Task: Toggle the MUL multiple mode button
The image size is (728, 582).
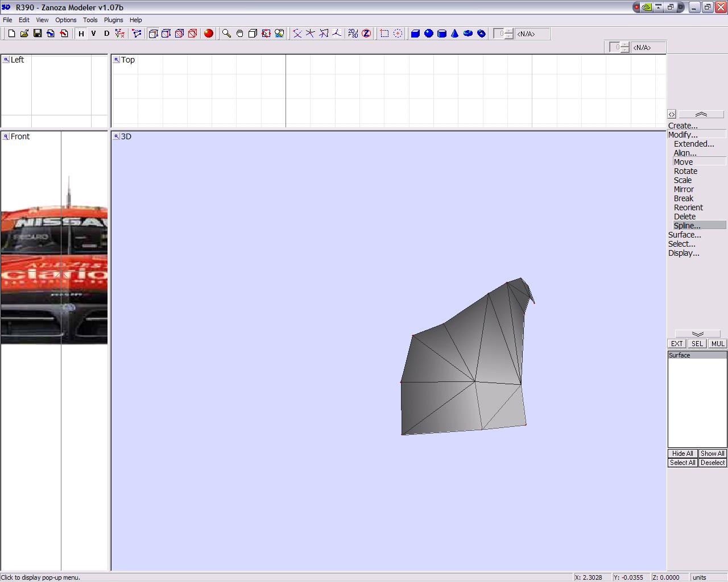Action: pyautogui.click(x=718, y=344)
